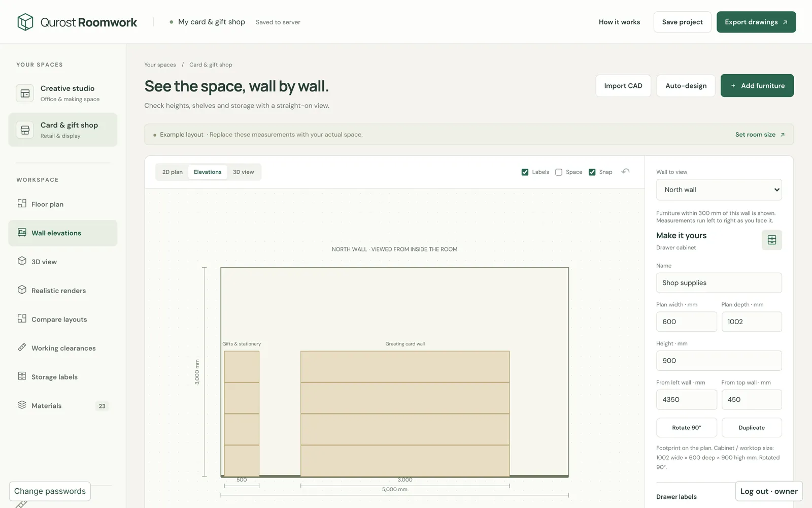Switch to the 3D view tab
Viewport: 812px width, 508px height.
point(244,172)
